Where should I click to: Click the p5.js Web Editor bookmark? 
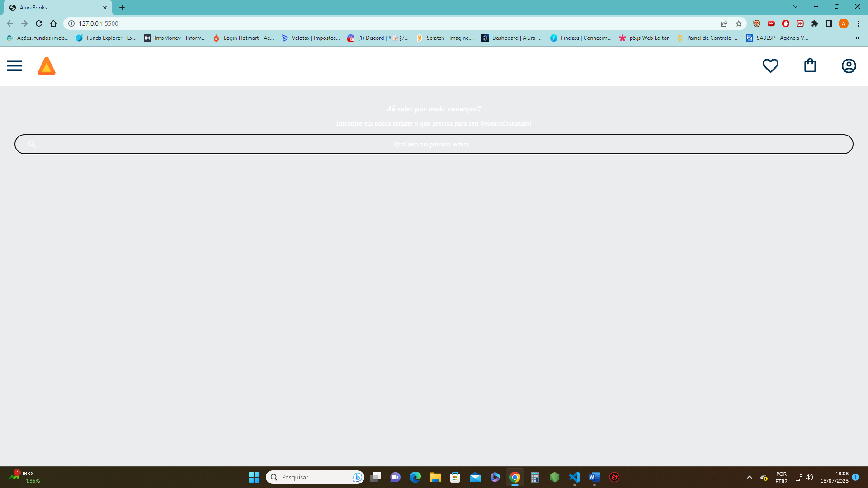tap(647, 38)
